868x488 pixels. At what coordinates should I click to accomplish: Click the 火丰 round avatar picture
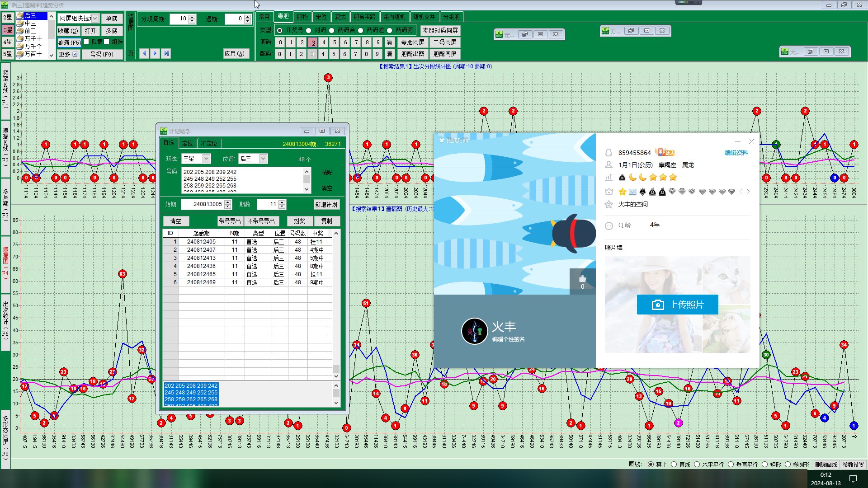(x=474, y=331)
